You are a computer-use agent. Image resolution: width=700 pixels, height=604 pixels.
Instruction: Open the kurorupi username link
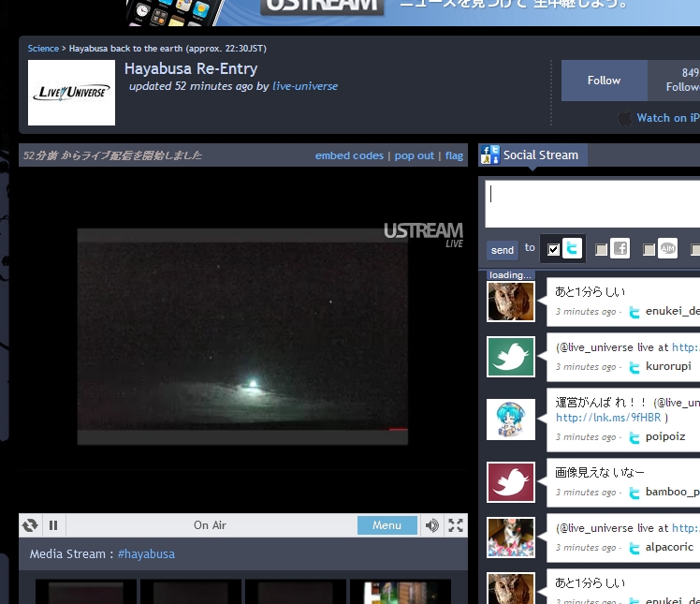[668, 366]
